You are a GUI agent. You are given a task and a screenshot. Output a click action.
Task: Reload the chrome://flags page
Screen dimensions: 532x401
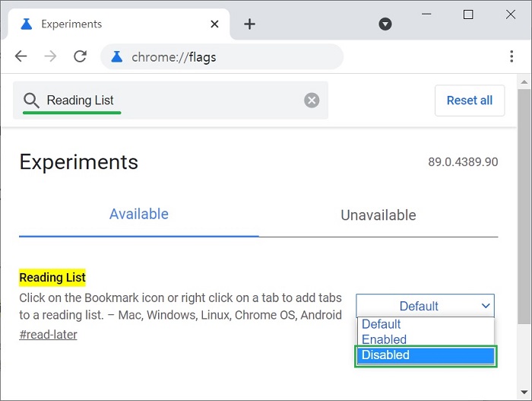tap(80, 56)
